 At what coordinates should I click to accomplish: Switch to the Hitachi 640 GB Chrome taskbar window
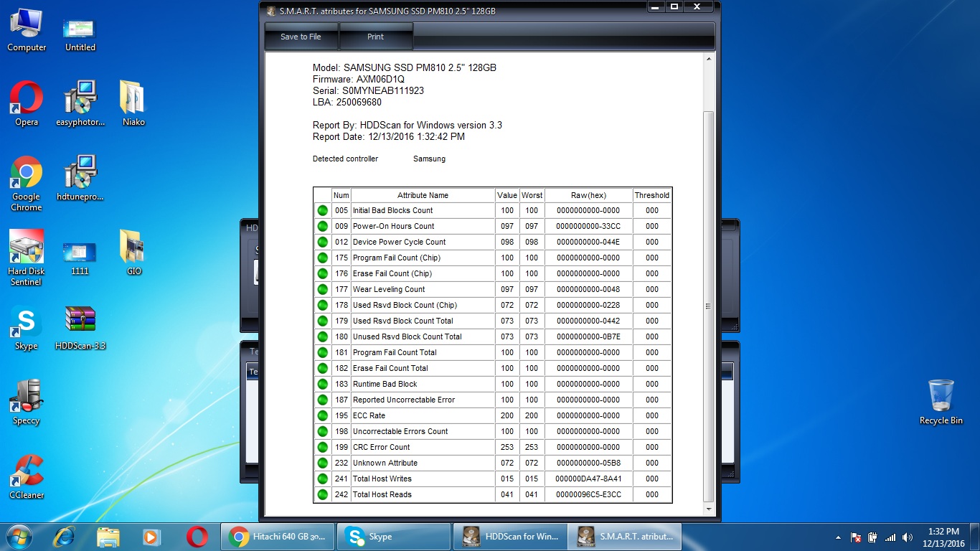point(278,536)
